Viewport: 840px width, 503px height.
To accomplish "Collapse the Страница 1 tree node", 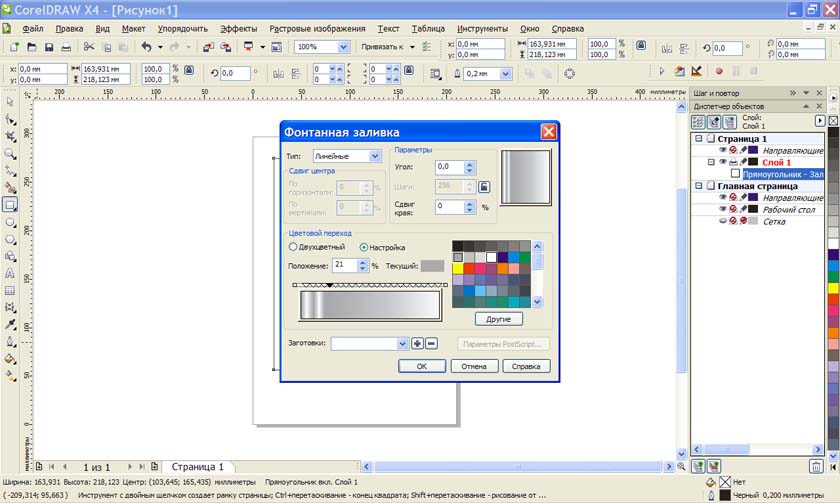I will pos(699,139).
